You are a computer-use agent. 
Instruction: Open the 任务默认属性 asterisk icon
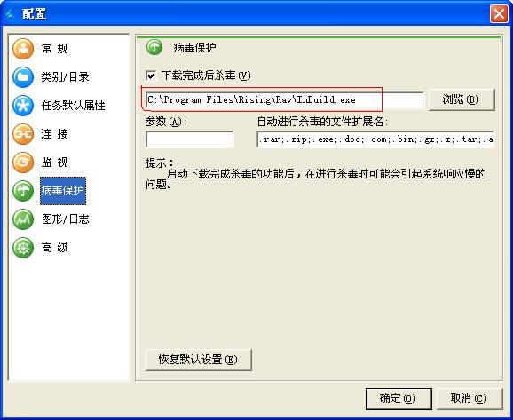click(x=23, y=106)
